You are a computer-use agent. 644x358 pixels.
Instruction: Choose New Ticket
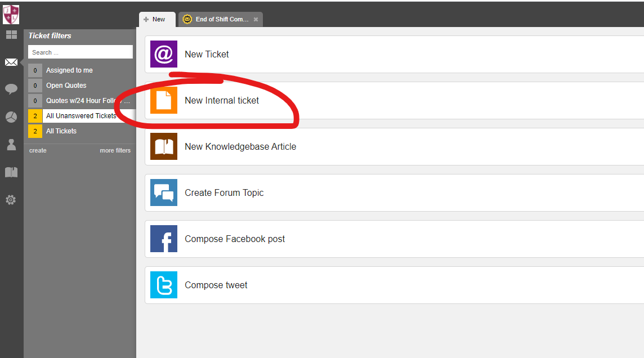[x=394, y=54]
